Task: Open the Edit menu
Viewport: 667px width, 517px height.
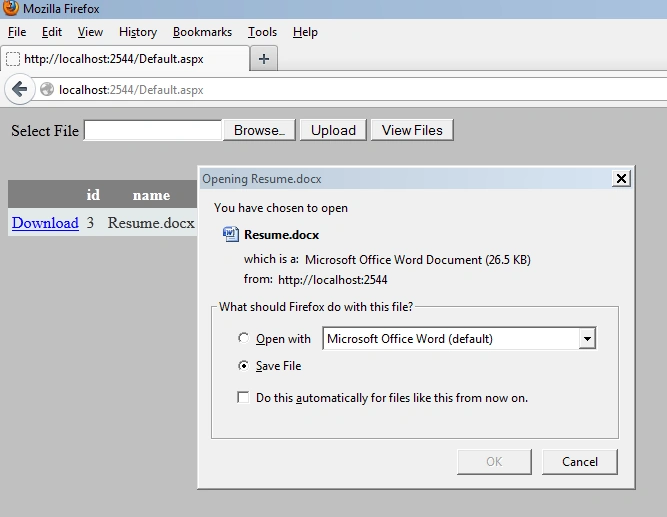Action: point(52,32)
